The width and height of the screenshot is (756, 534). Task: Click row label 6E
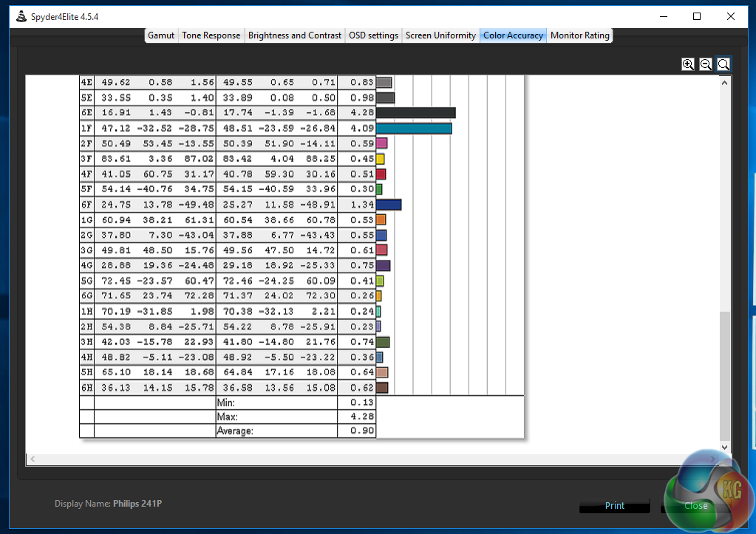[86, 113]
